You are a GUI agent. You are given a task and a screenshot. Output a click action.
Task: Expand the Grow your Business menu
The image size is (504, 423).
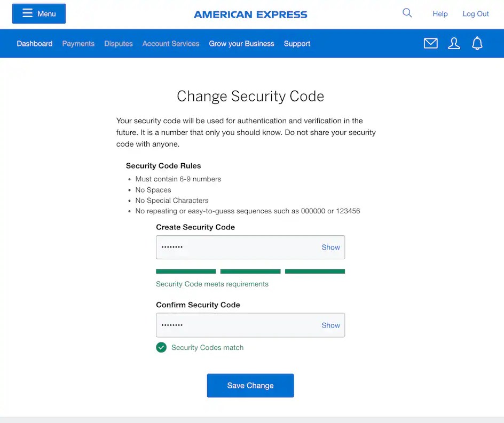click(241, 44)
